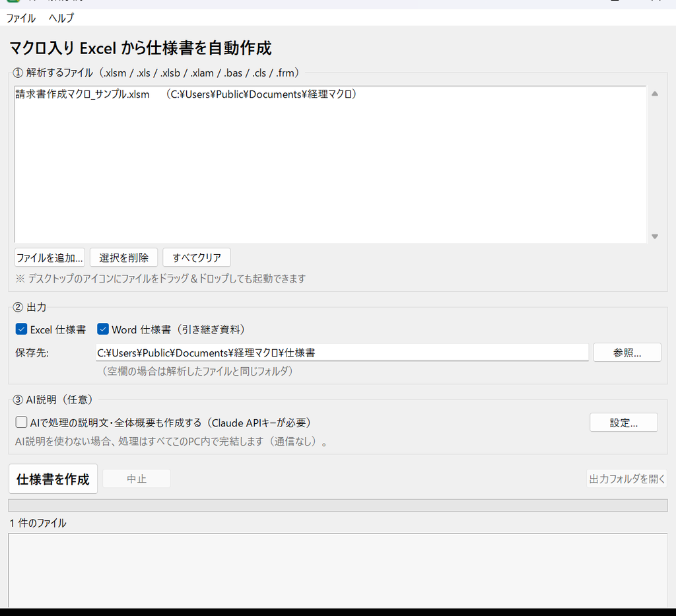Viewport: 676px width, 616px height.
Task: Click the log output area below 1 件のファイル
Action: coord(338,570)
